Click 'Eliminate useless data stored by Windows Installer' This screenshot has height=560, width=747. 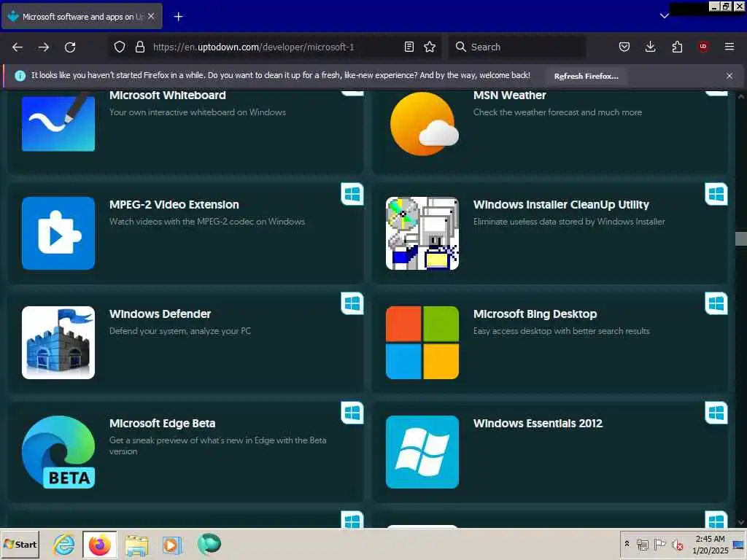[x=569, y=222]
